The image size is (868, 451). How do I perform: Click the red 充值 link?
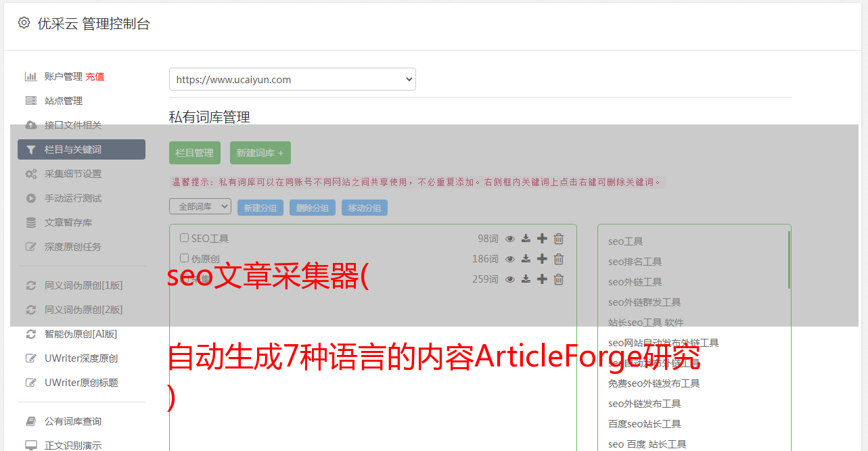[x=95, y=76]
